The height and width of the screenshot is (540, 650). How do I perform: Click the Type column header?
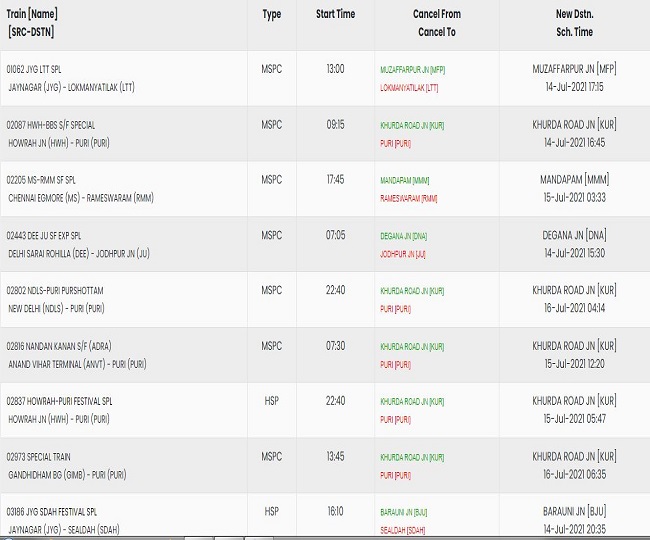[x=272, y=15]
